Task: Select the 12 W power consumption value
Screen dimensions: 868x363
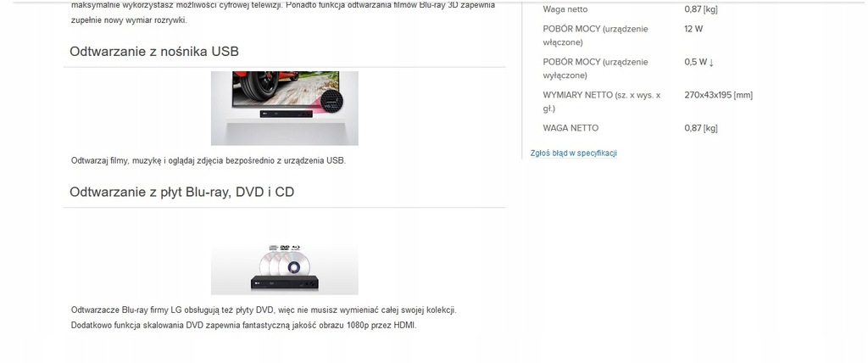Action: [693, 29]
